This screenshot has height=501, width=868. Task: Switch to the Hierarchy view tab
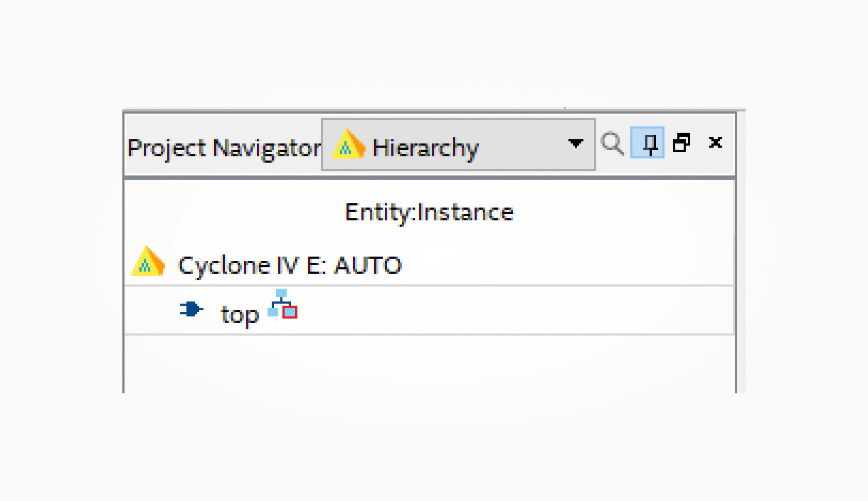[x=426, y=147]
